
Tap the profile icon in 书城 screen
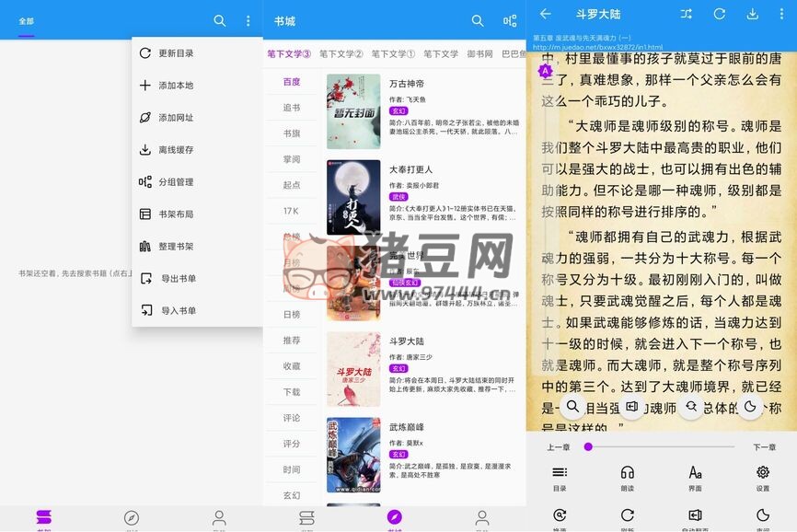pos(482,518)
